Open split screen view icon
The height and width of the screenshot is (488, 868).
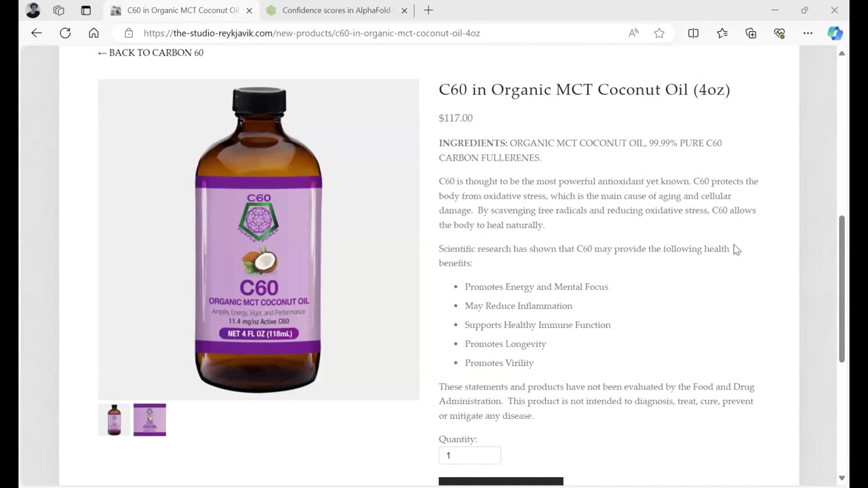tap(693, 33)
